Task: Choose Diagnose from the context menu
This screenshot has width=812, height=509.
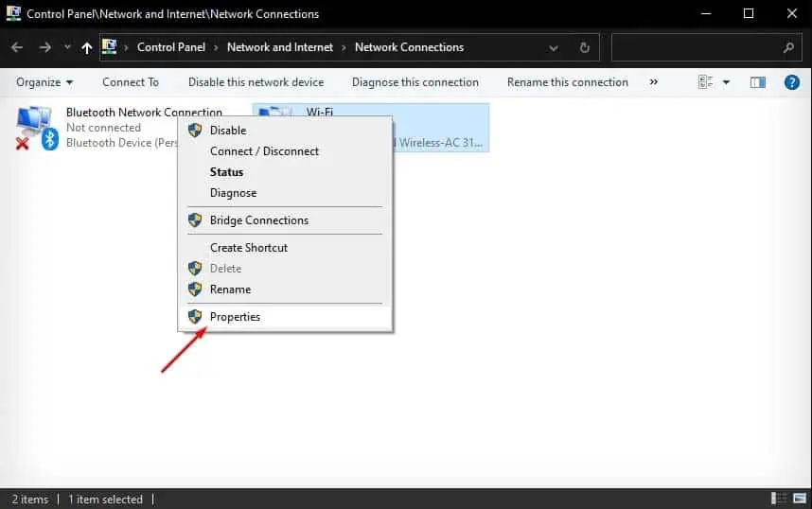Action: point(285,193)
